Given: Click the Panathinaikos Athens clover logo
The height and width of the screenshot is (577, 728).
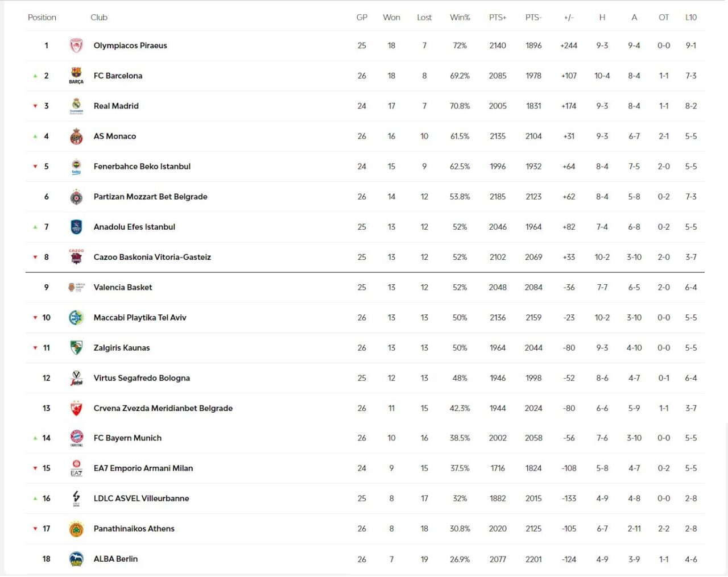Looking at the screenshot, I should 76,529.
